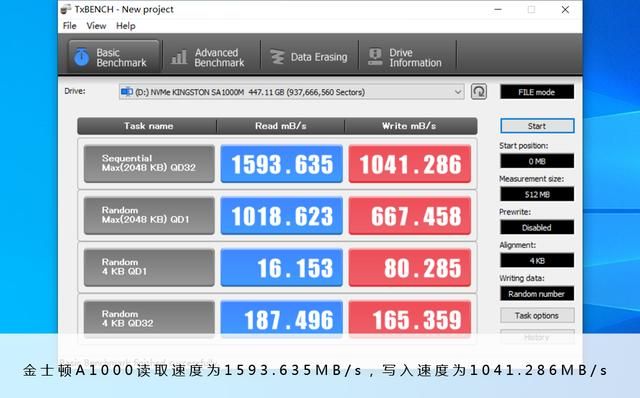
Task: Change the Alignment 4 KB setting
Action: tap(537, 260)
